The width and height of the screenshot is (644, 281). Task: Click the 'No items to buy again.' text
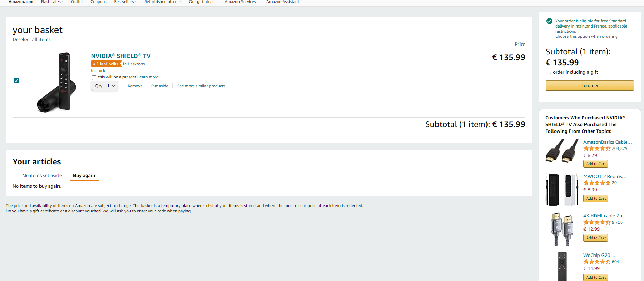click(37, 186)
